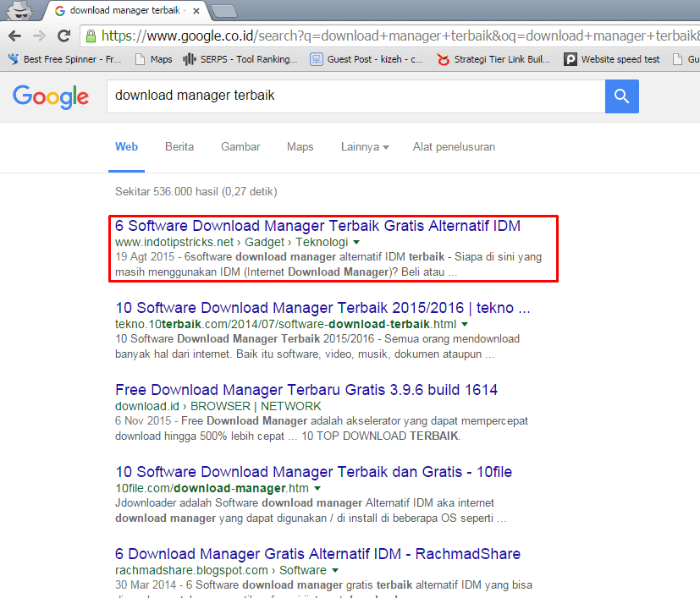Expand 10file.com result options arrow
700x598 pixels.
[x=317, y=489]
